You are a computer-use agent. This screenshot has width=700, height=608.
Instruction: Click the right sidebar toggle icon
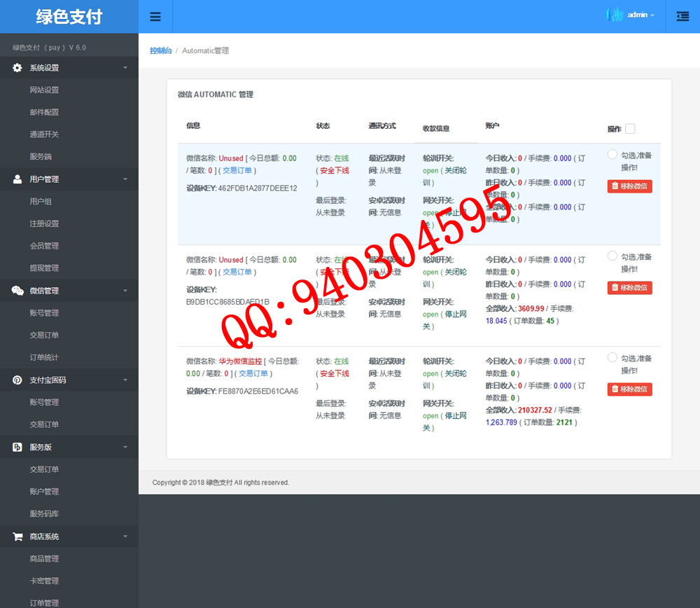pyautogui.click(x=682, y=17)
